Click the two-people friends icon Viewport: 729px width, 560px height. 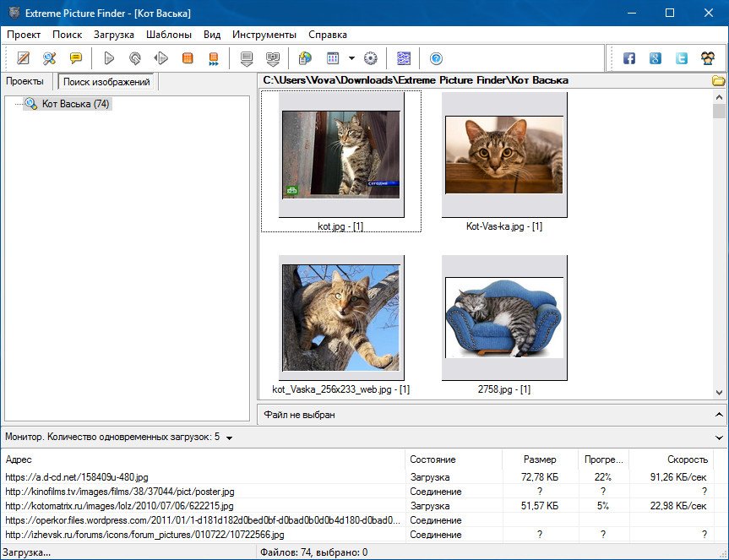[x=708, y=58]
